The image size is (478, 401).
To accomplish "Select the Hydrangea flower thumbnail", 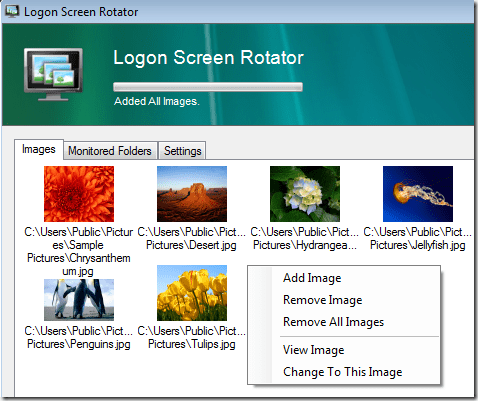I will 305,194.
